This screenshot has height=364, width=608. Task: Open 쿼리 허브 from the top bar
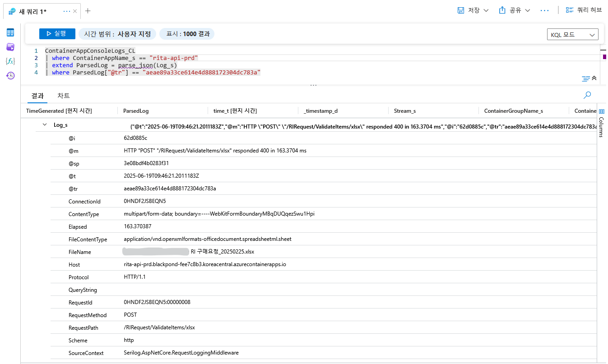pos(584,10)
